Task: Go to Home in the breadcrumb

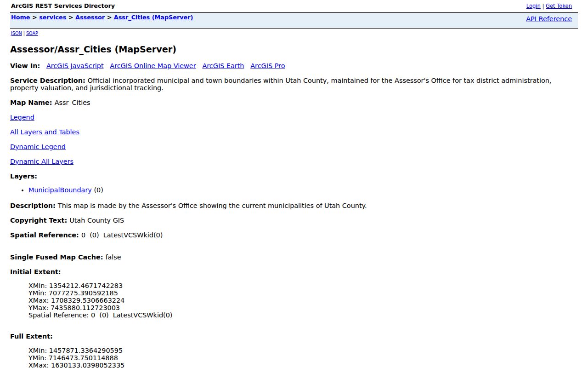Action: [21, 17]
